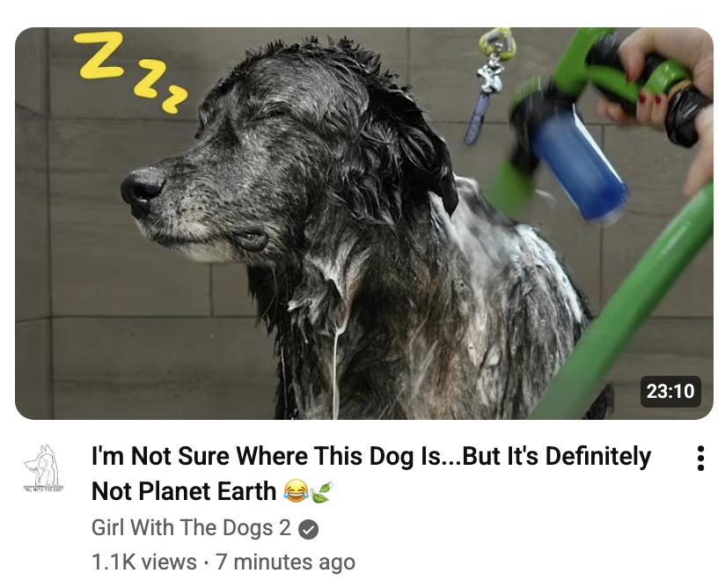Click the laughing emoji in the title
This screenshot has height=588, width=725.
tap(296, 491)
